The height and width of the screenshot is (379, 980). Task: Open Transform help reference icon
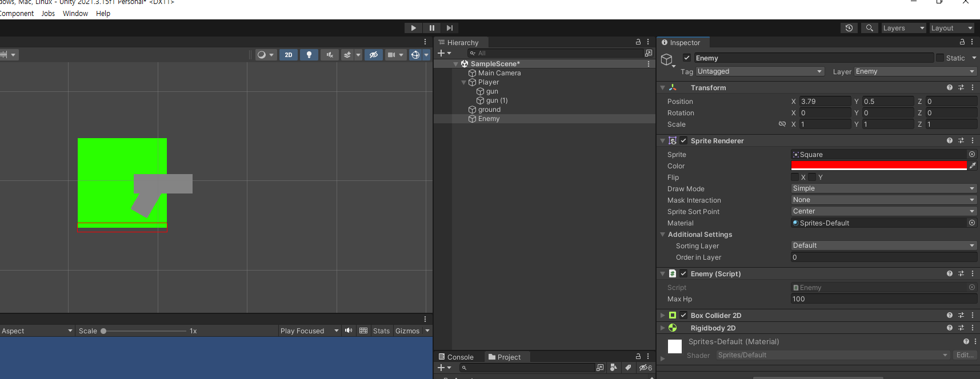[x=950, y=87]
